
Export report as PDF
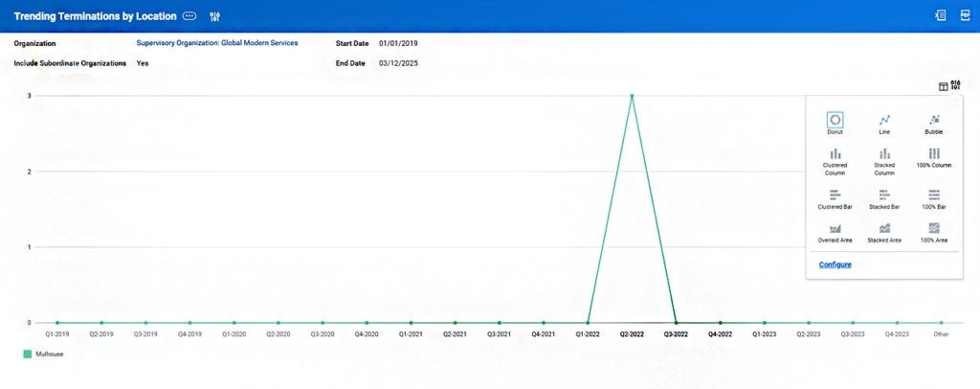[x=965, y=15]
